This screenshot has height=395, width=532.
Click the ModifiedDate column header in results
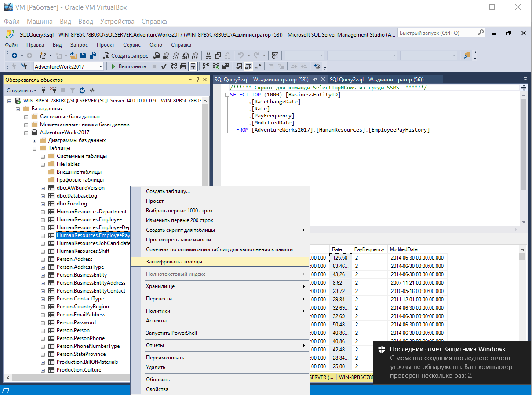tap(417, 249)
